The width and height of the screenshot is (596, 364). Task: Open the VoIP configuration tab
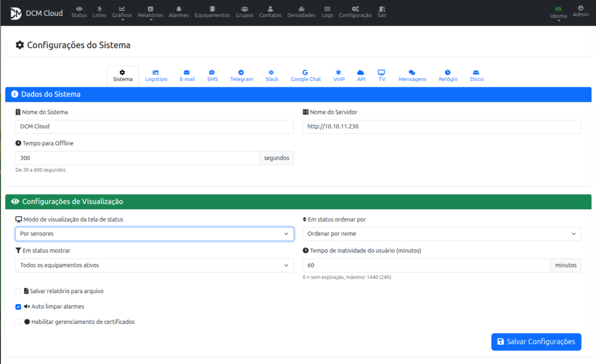[339, 76]
